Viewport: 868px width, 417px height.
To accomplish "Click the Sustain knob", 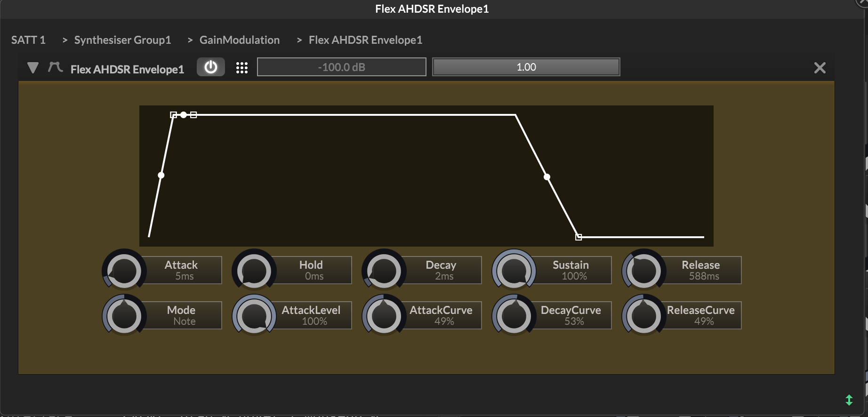I will coord(514,271).
